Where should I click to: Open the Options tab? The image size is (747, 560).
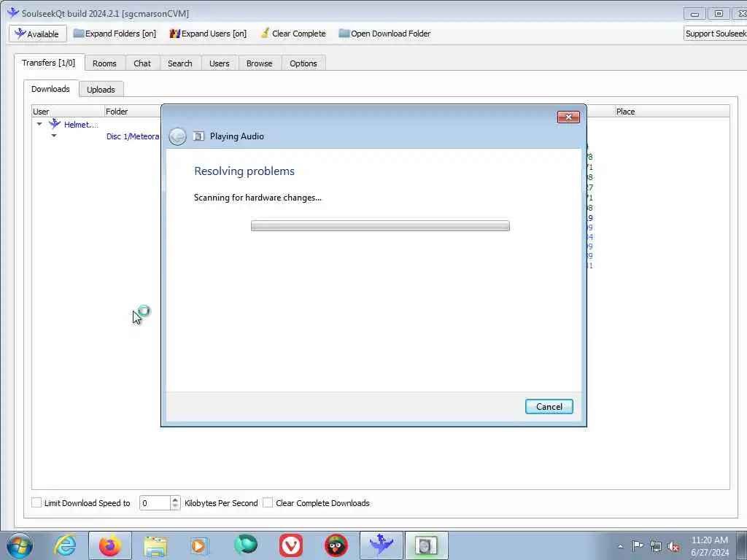[303, 63]
